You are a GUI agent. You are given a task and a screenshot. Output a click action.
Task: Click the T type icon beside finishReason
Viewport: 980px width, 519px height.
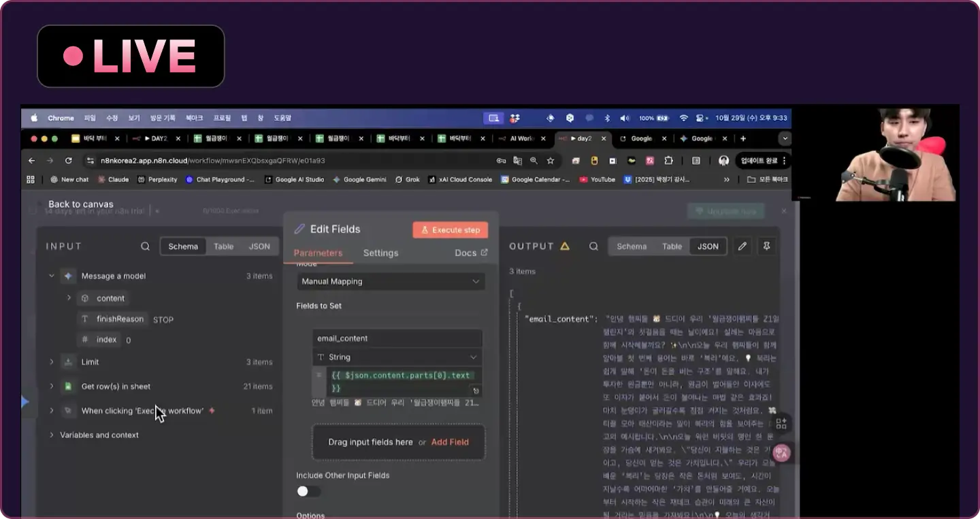[85, 319]
